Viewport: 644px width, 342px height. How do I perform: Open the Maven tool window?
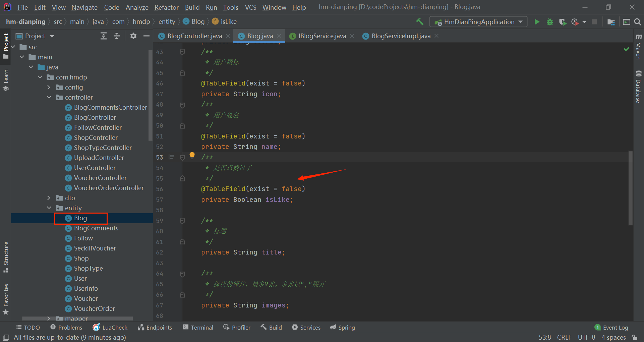point(638,47)
